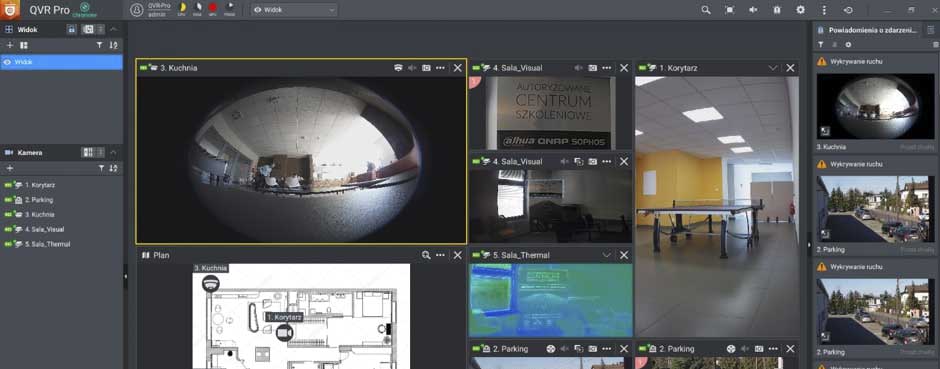Mute the global speaker in top toolbar

pyautogui.click(x=753, y=10)
